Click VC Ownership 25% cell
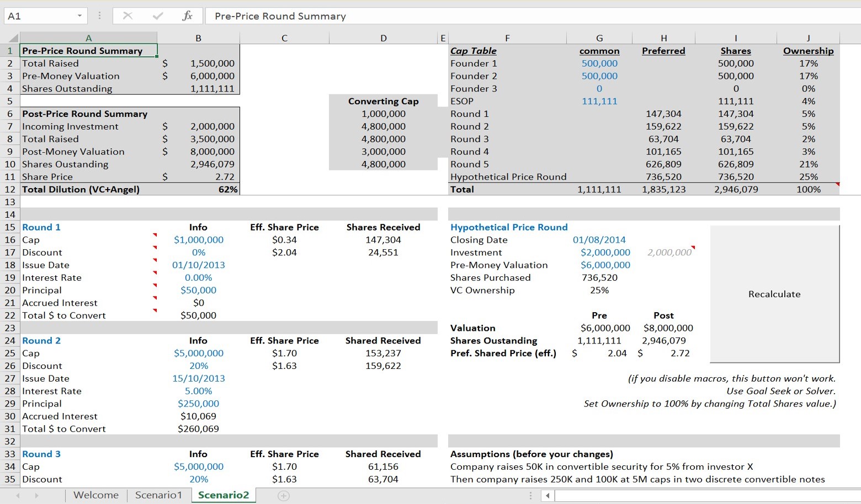Screen dimensions: 861x504 click(x=599, y=290)
